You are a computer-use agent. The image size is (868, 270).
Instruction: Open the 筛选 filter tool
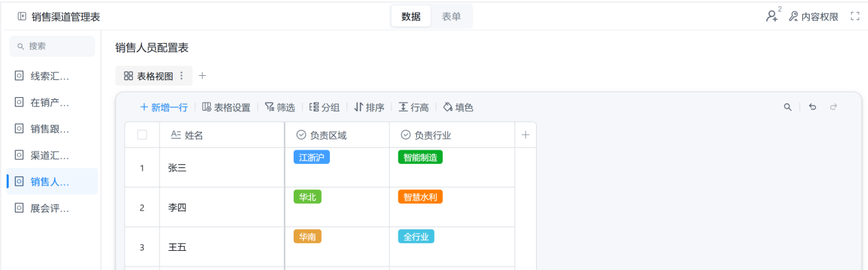[280, 107]
